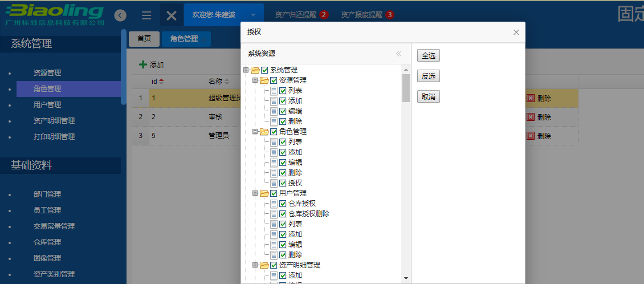The height and width of the screenshot is (284, 644).
Task: Collapse 系统资源 panel with double chevron
Action: (399, 54)
